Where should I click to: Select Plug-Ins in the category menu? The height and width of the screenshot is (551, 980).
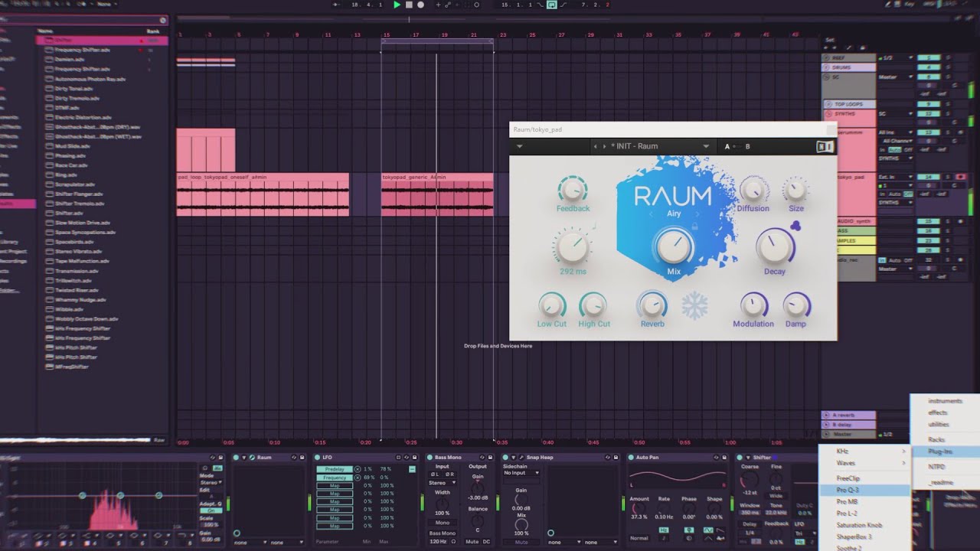[x=944, y=452]
